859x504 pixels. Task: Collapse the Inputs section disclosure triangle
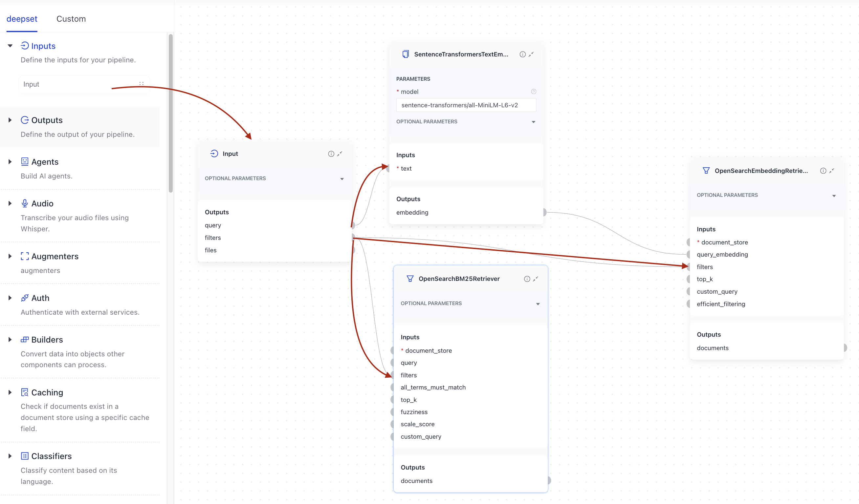tap(10, 46)
